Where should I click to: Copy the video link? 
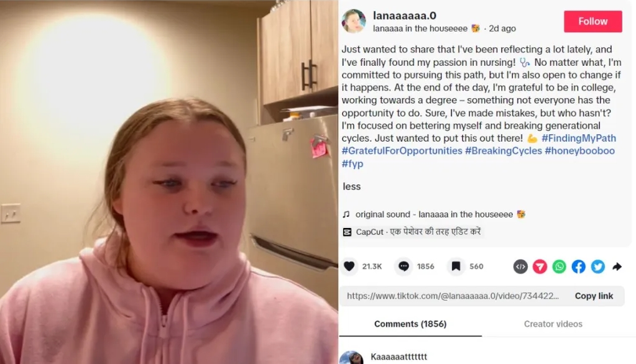594,296
